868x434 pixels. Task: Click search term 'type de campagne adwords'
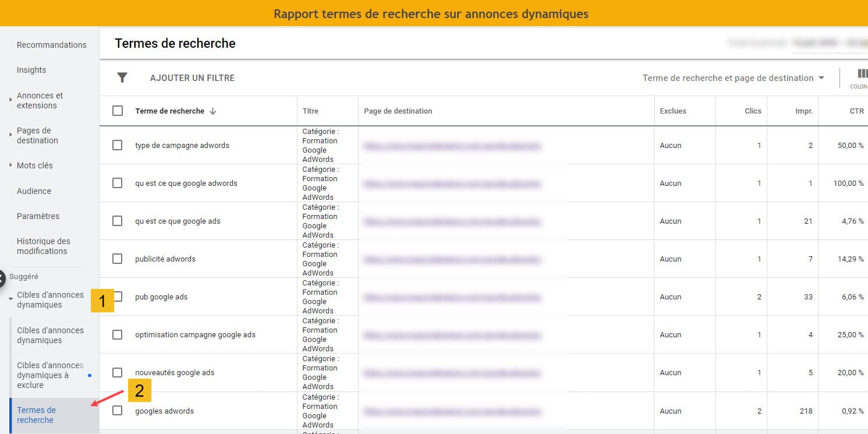182,146
